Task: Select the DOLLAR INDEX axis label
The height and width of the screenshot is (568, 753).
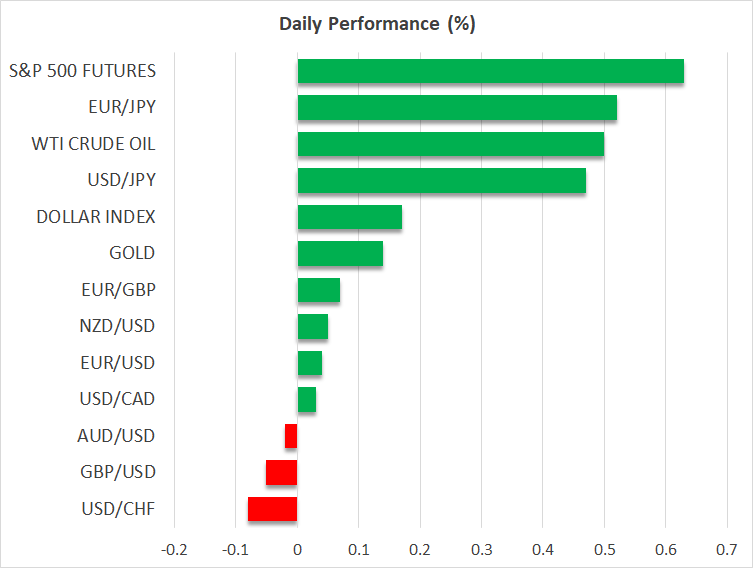Action: pos(96,217)
